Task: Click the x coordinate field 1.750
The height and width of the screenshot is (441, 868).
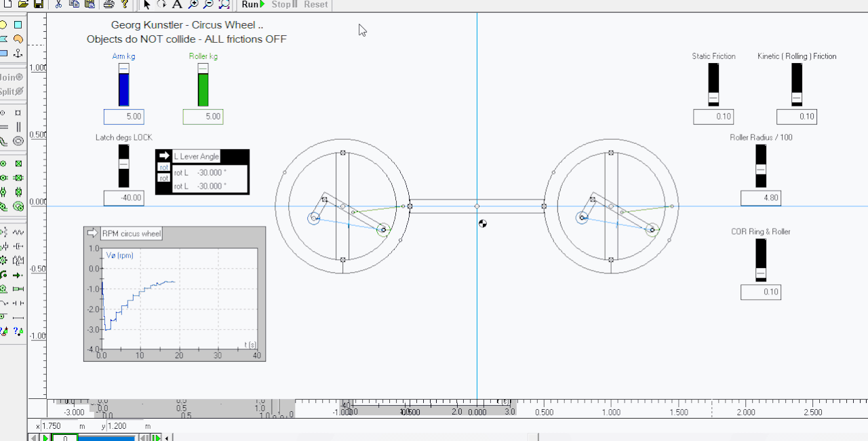Action: click(x=58, y=426)
